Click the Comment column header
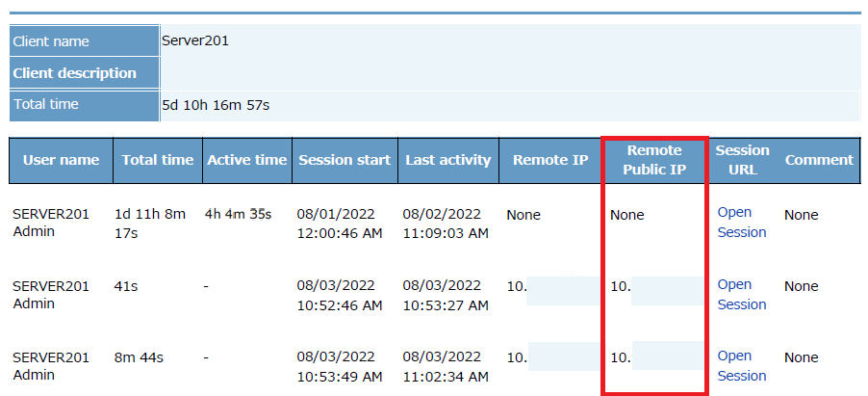 pos(819,160)
